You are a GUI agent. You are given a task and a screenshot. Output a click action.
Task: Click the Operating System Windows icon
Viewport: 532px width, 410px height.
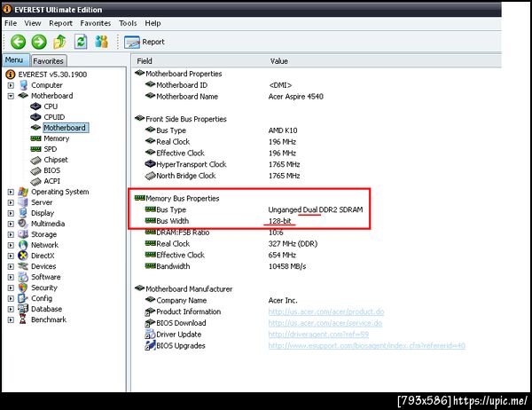[x=23, y=192]
